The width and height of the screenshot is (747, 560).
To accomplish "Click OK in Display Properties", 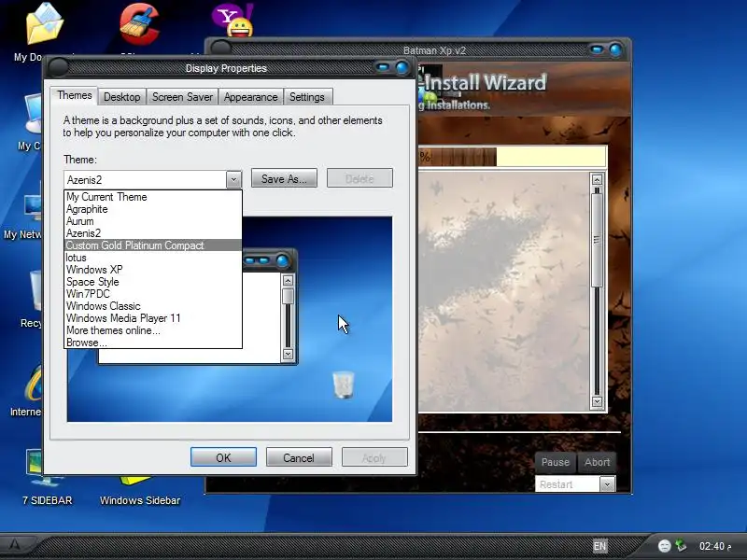I will [x=223, y=457].
